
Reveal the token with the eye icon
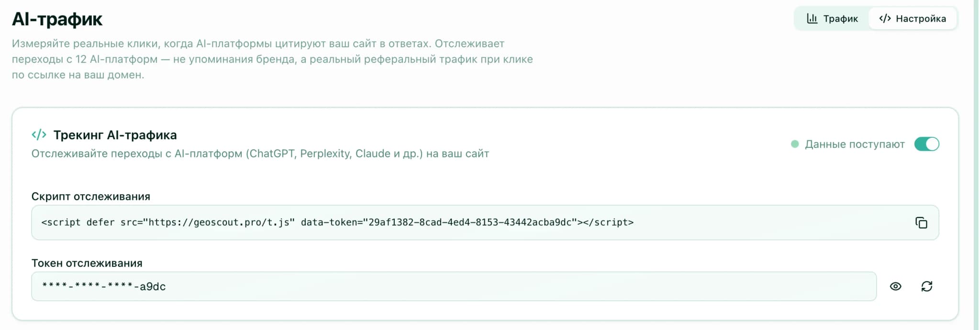[x=896, y=286]
